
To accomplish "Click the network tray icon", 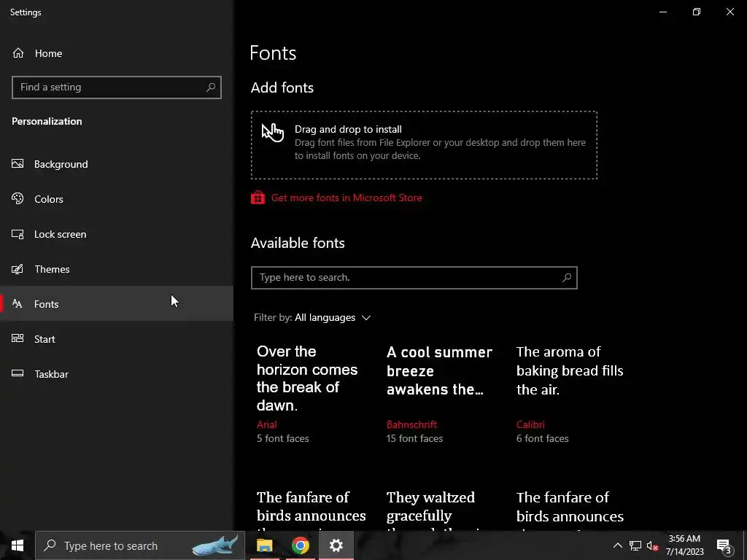I will coord(635,545).
